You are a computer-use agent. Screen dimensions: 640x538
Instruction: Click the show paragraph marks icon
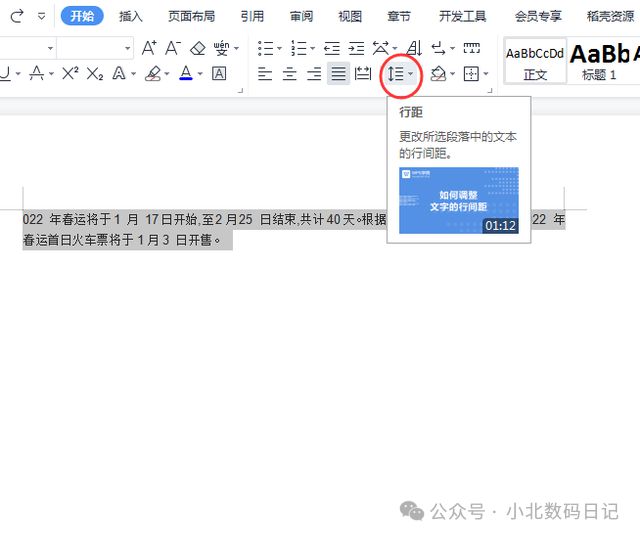point(439,48)
